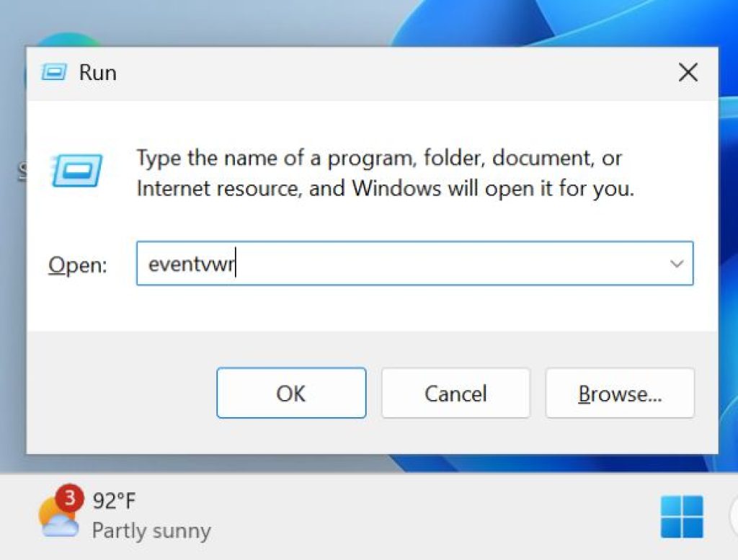Screen dimensions: 738x560
Task: Click an empty area of the taskbar
Action: (424, 517)
